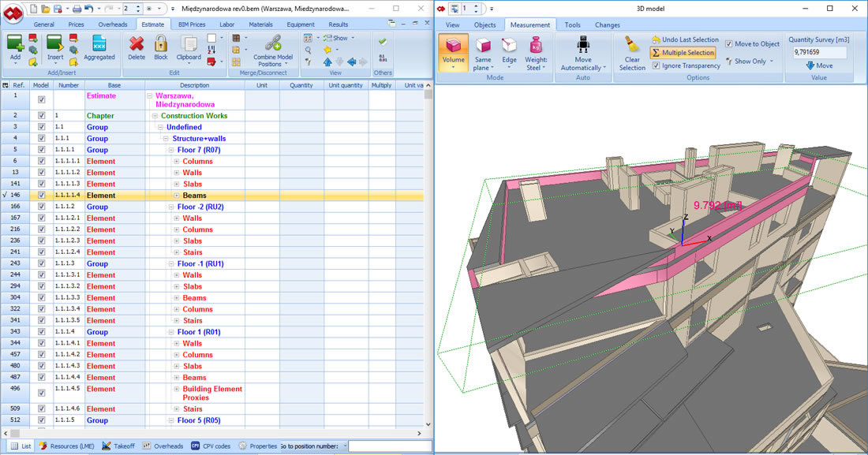Screen dimensions: 868x455
Task: Open the Objects tab in 3D model
Action: point(485,25)
